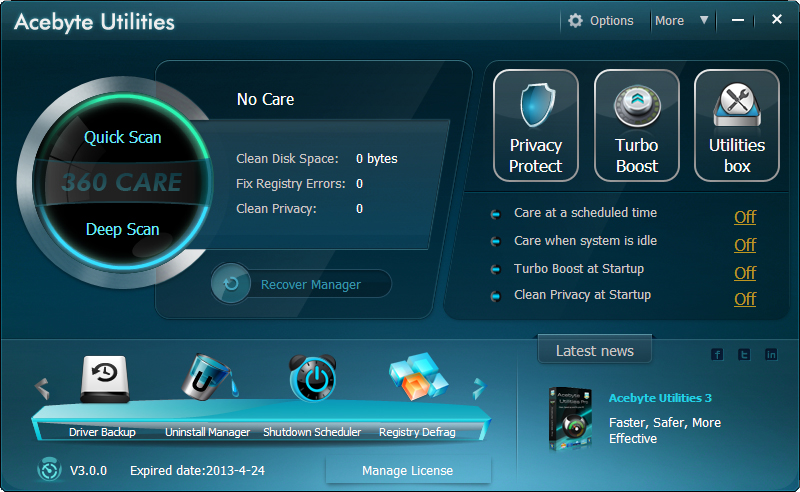The image size is (800, 492).
Task: Enable Turbo Boost at Startup
Action: [745, 273]
